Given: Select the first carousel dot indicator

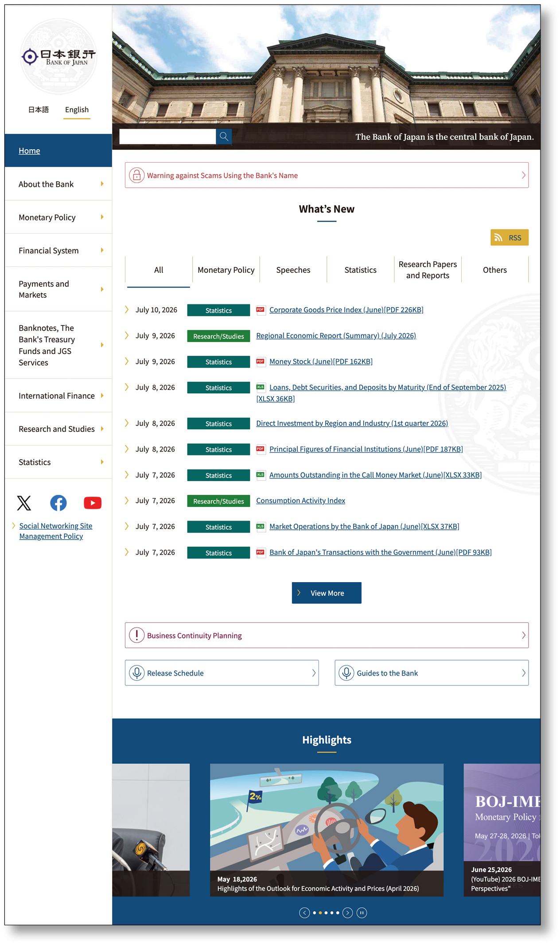Looking at the screenshot, I should pyautogui.click(x=315, y=913).
